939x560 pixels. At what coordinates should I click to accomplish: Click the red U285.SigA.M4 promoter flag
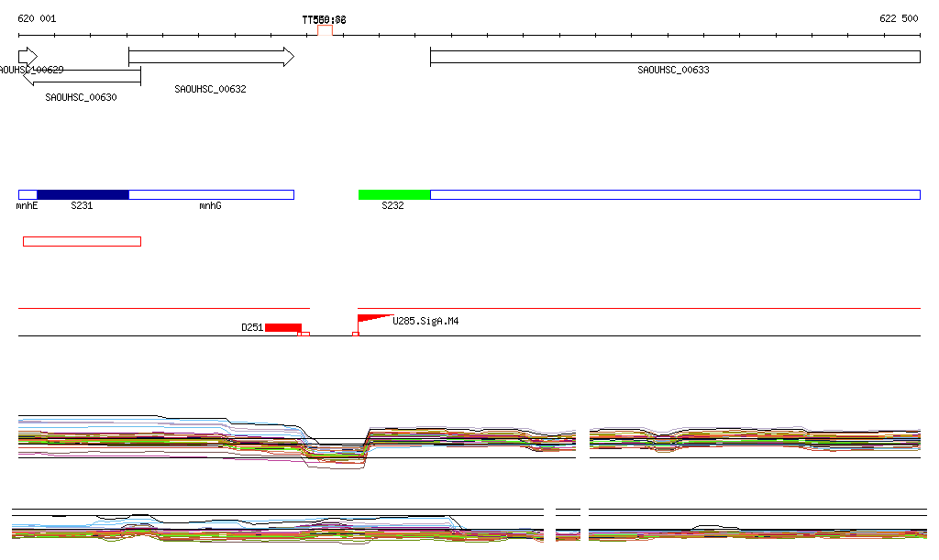[x=370, y=318]
